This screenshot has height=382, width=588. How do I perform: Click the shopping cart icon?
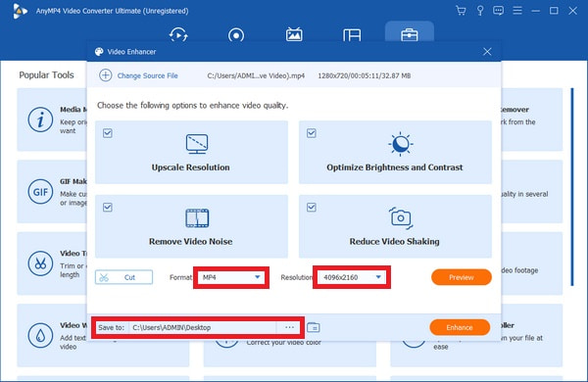tap(461, 11)
